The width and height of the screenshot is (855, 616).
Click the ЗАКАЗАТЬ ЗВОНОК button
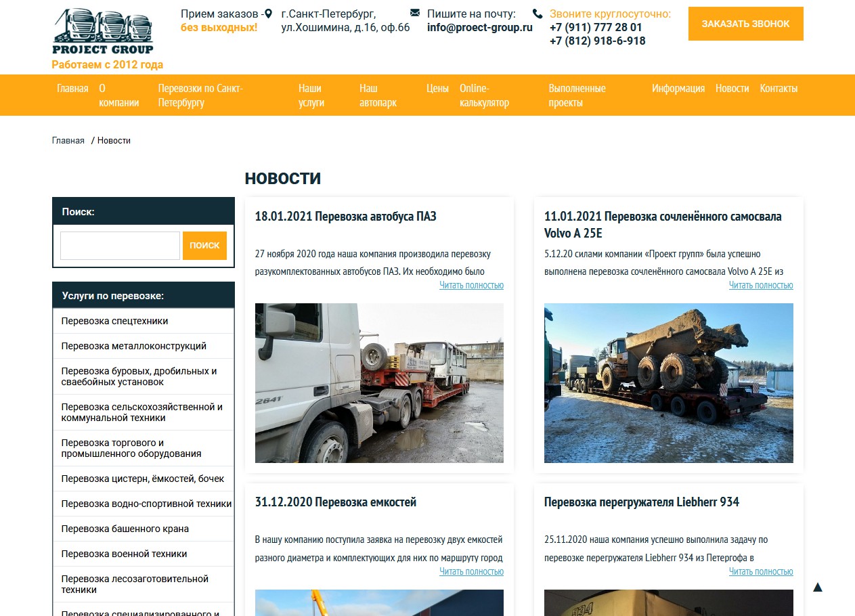[746, 24]
